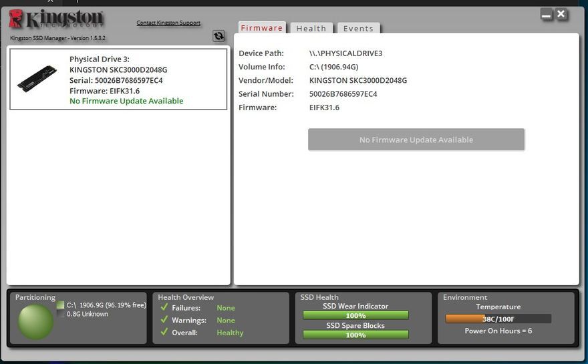Click the Power On Hours = 6 text
588x364 pixels.
498,331
